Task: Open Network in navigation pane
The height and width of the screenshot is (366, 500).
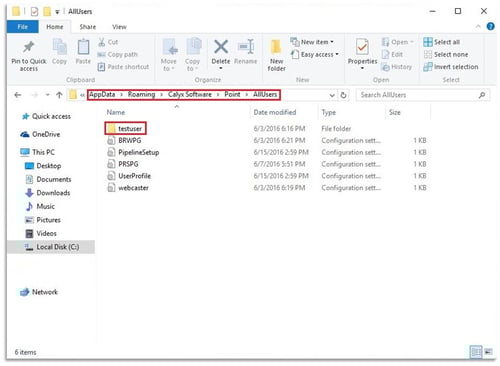Action: (x=39, y=292)
